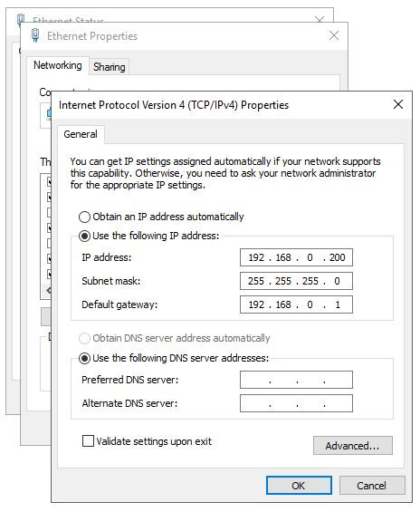Close the Ethernet Properties window

click(x=334, y=35)
